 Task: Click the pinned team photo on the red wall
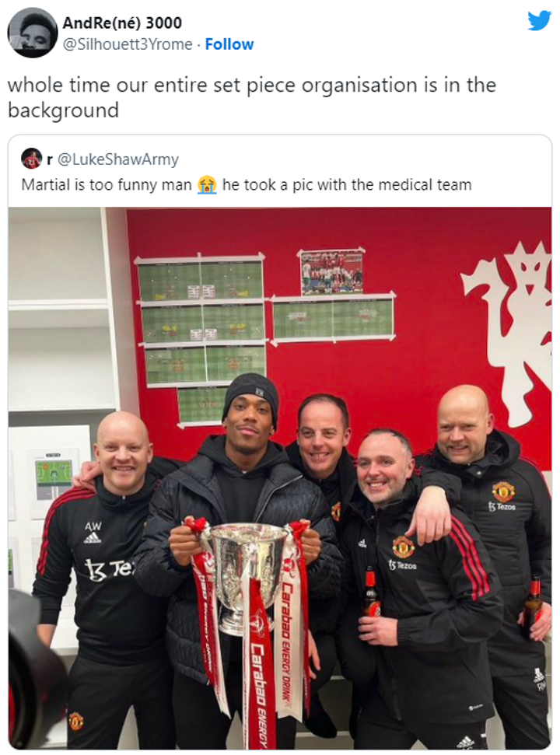point(332,271)
